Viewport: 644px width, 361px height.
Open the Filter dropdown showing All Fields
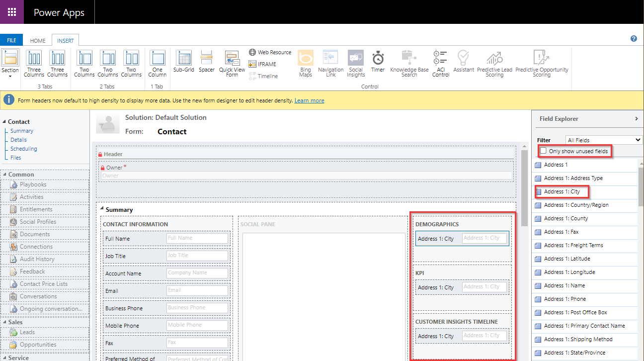click(x=604, y=140)
